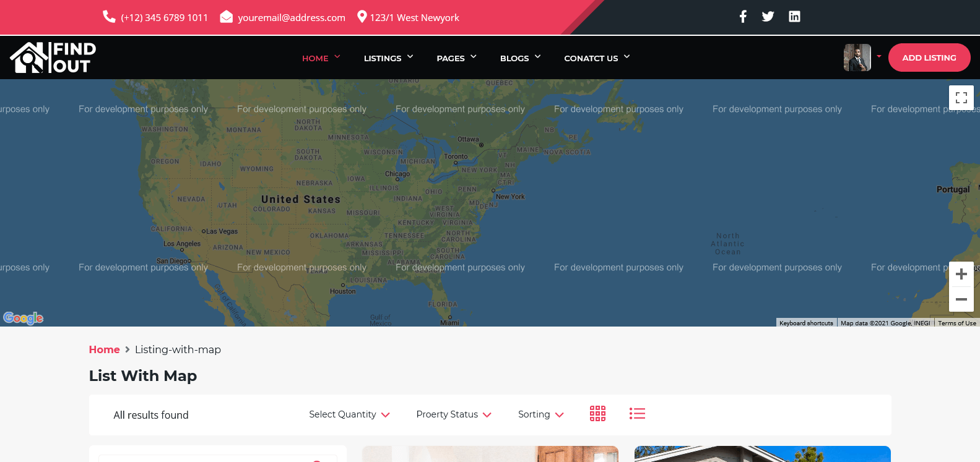
Task: Open the LinkedIn social link
Action: [794, 17]
